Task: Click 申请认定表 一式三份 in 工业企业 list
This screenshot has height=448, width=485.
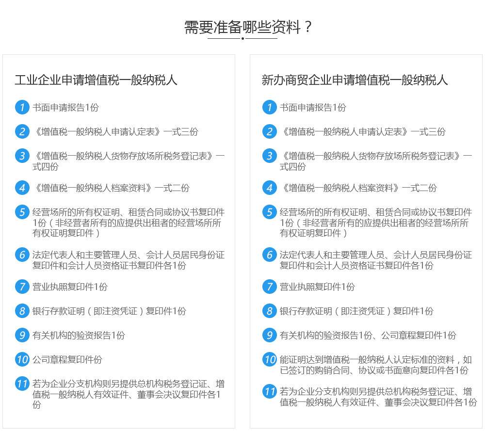Action: click(115, 132)
